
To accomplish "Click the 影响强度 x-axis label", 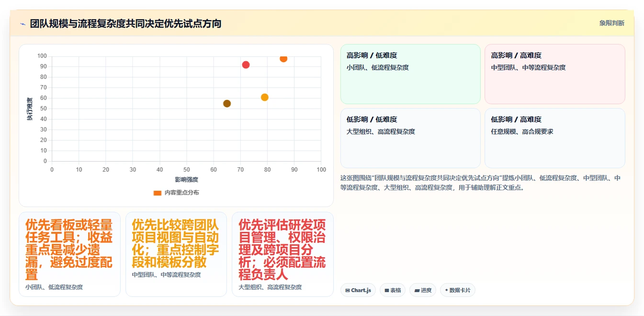I will tap(186, 180).
